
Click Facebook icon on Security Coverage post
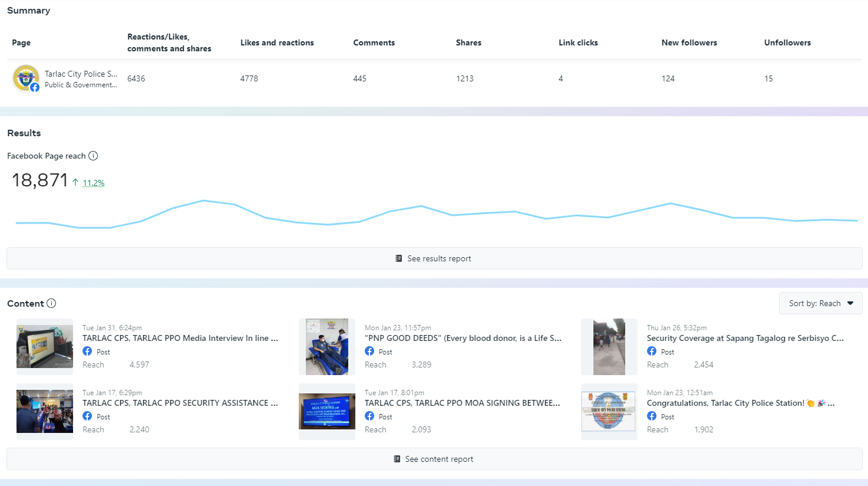pyautogui.click(x=652, y=351)
